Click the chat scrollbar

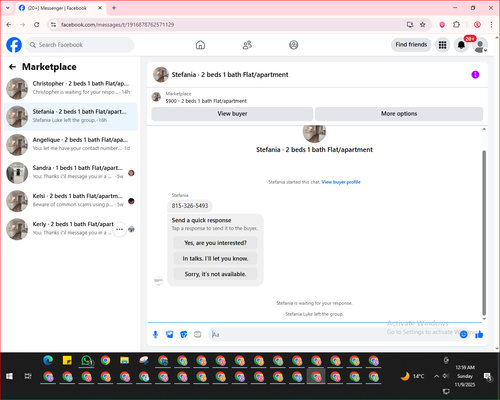[484, 232]
